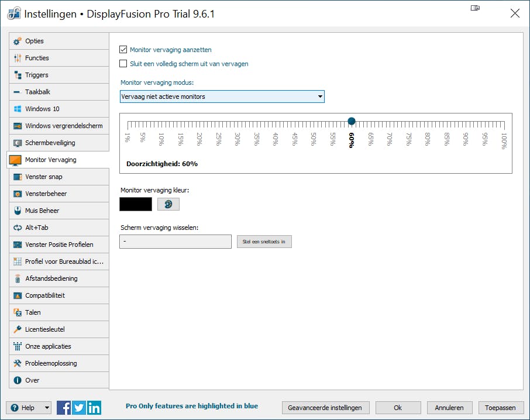Screen dimensions: 530x420
Task: Click the Taakbalk icon in sidebar
Action: click(17, 92)
